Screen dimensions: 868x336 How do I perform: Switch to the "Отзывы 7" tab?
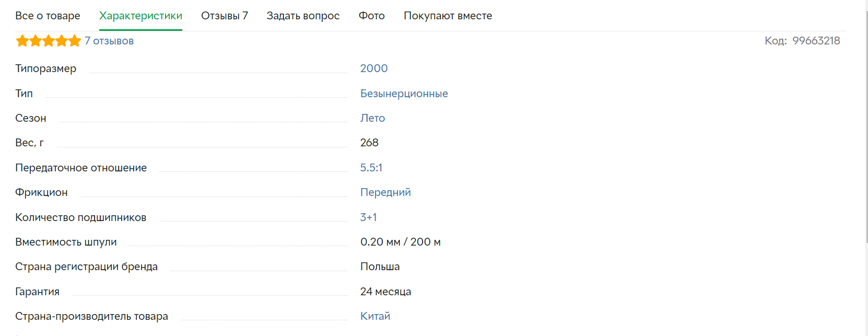225,16
